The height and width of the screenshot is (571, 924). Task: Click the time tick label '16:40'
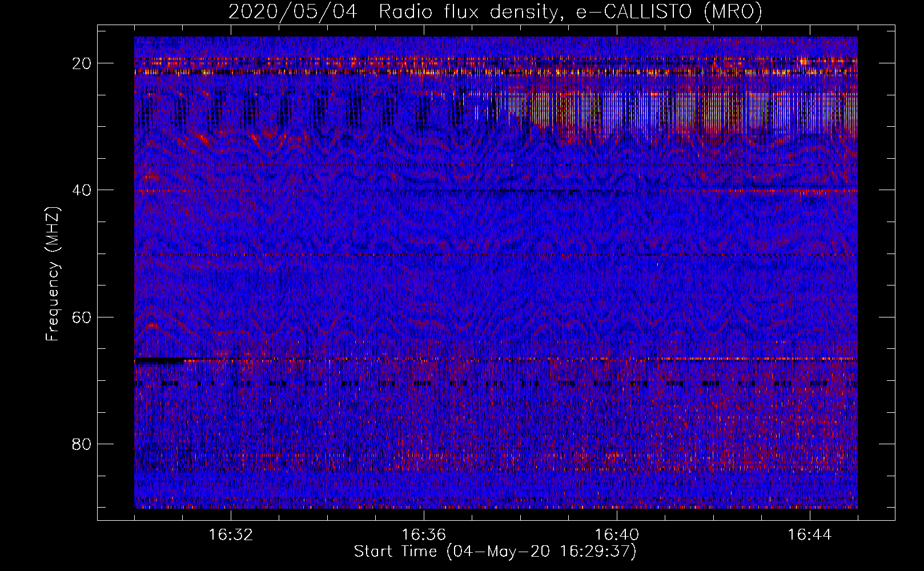[x=617, y=535]
